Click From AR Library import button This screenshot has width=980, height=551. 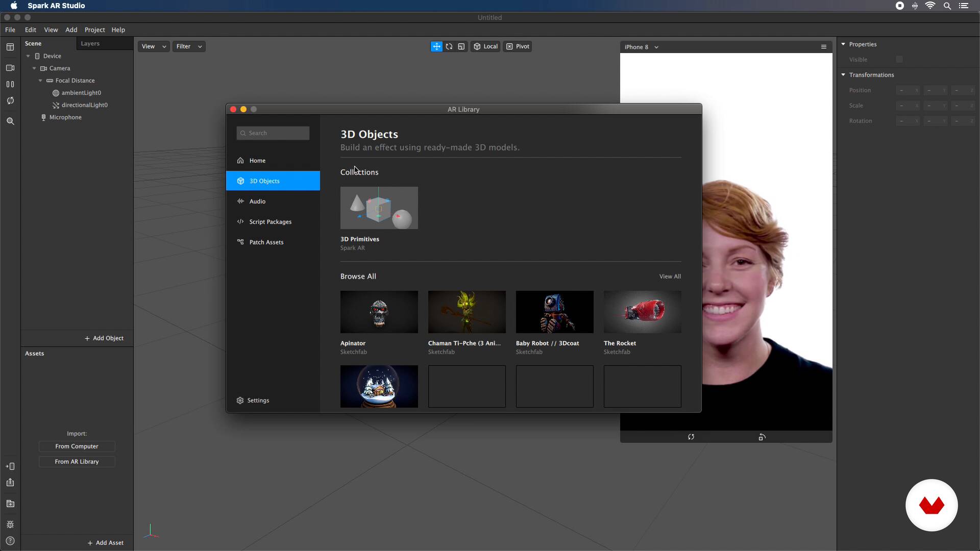point(77,462)
